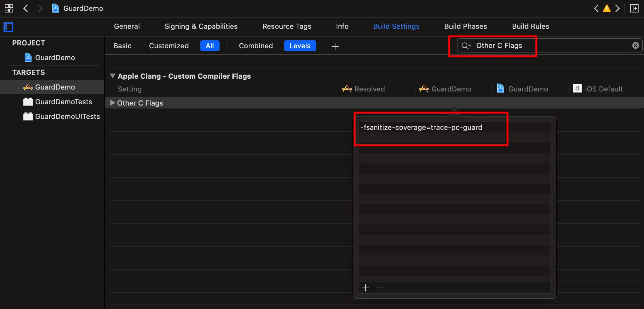Add a new flag entry in popup
644x309 pixels.
[x=366, y=288]
